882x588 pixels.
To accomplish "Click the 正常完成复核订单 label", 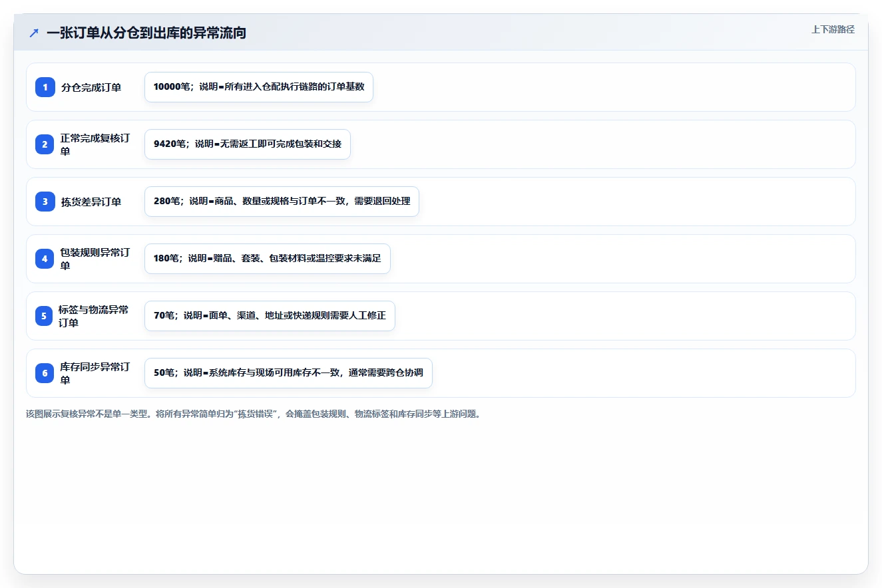I will [x=95, y=144].
